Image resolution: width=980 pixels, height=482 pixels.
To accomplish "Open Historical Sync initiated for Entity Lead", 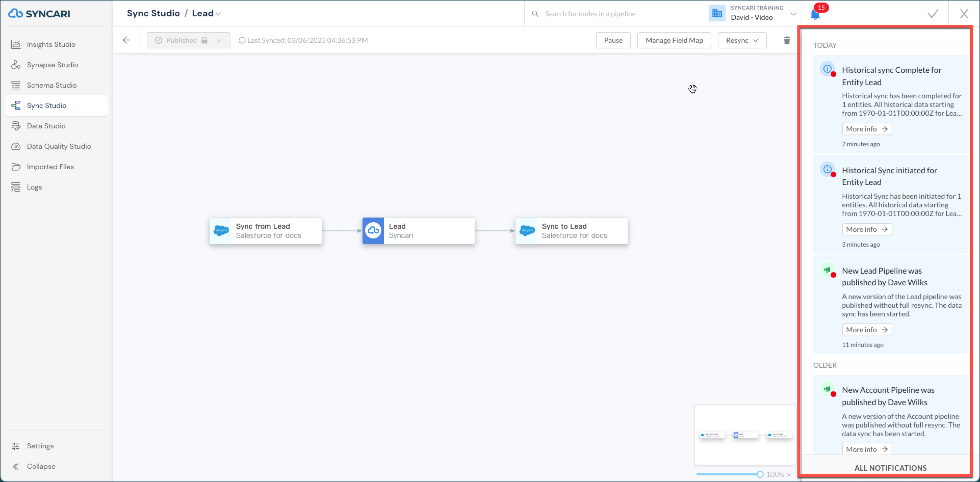I will pos(889,176).
